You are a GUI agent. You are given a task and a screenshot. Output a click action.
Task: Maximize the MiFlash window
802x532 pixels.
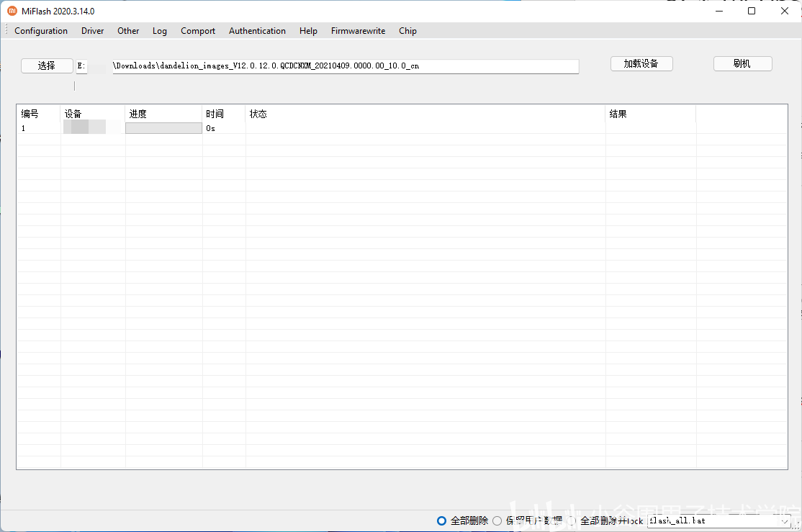752,11
